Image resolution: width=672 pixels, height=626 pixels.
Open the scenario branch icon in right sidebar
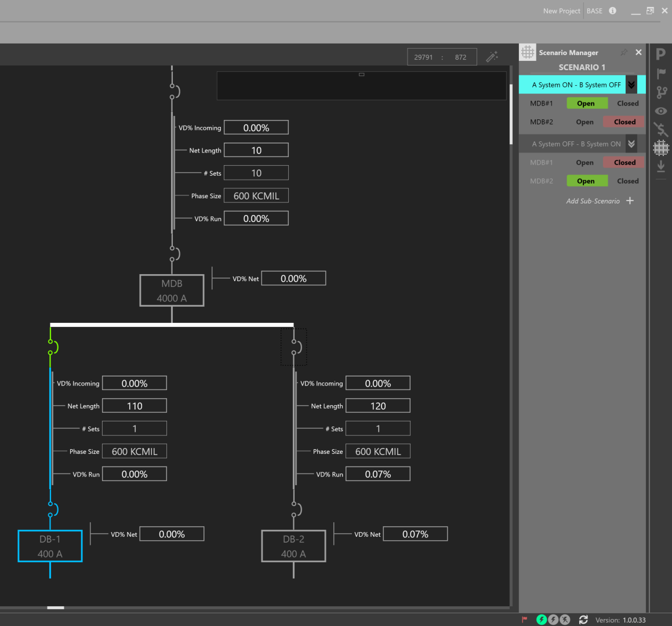point(660,92)
